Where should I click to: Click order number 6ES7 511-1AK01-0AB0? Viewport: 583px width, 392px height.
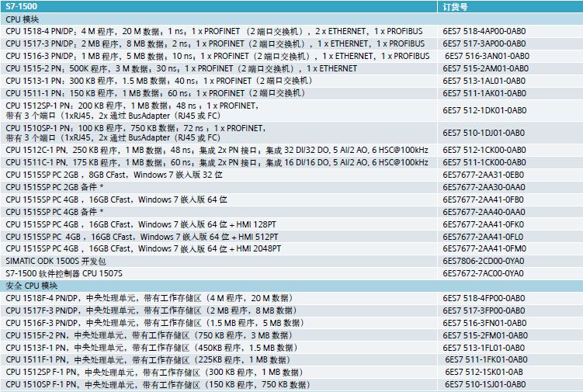(x=484, y=93)
